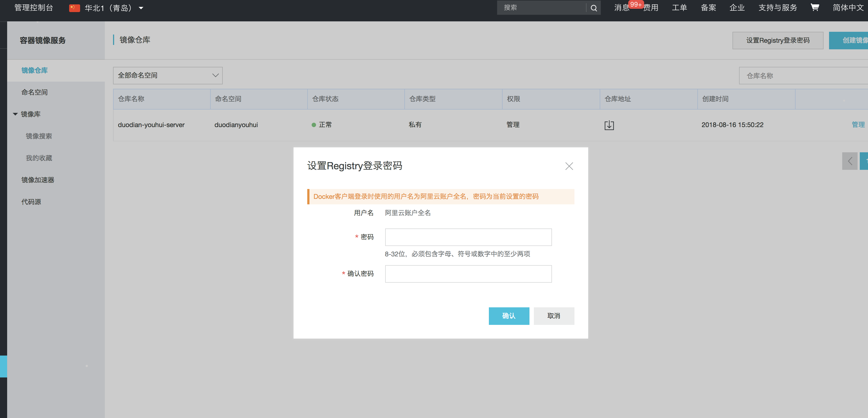
Task: Open the shopping cart icon
Action: click(x=815, y=7)
